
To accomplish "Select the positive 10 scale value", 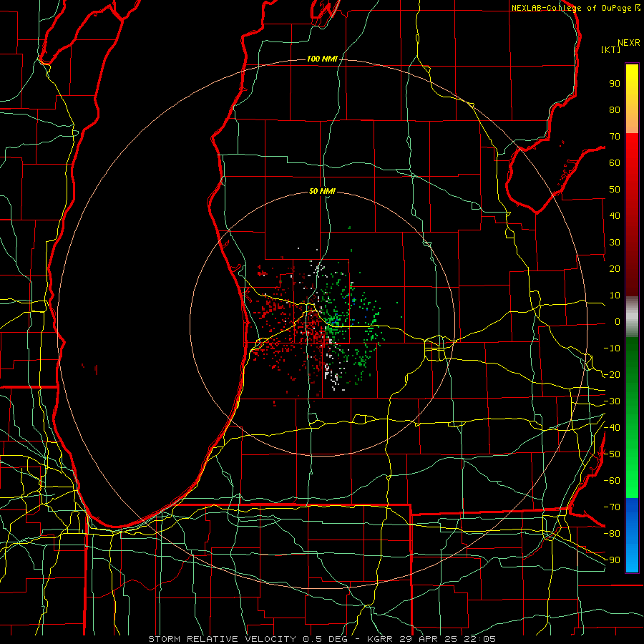I will (615, 296).
